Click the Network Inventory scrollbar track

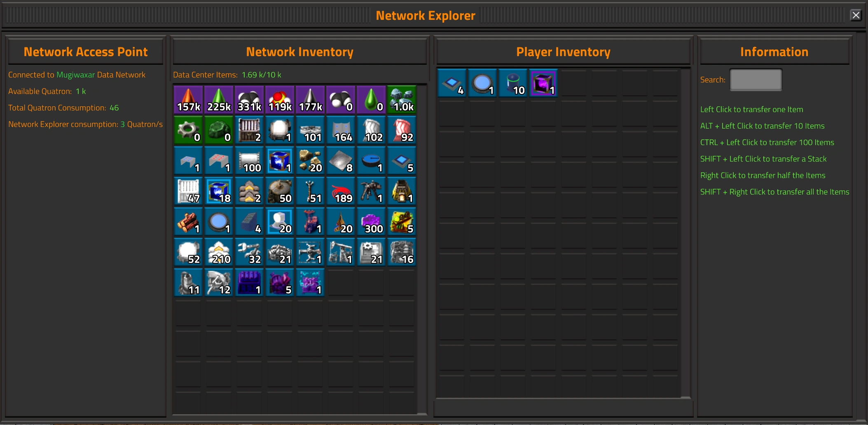pyautogui.click(x=422, y=249)
